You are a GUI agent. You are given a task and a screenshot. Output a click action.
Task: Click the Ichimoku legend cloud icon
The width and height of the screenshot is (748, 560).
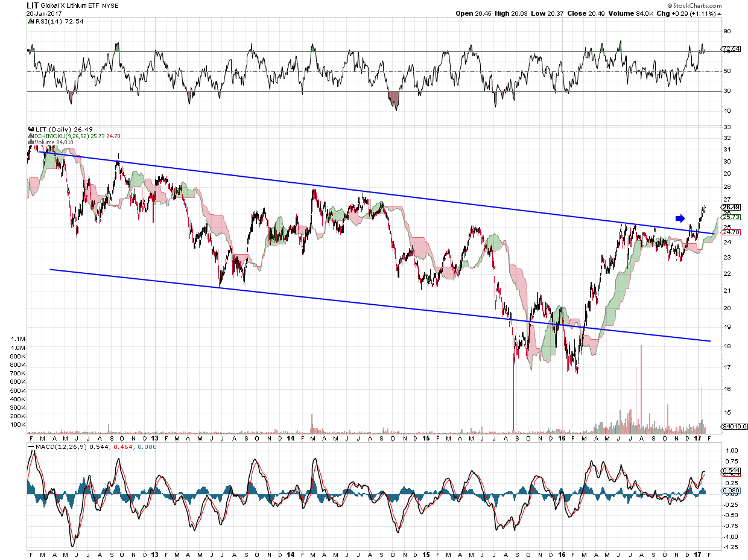[31, 136]
